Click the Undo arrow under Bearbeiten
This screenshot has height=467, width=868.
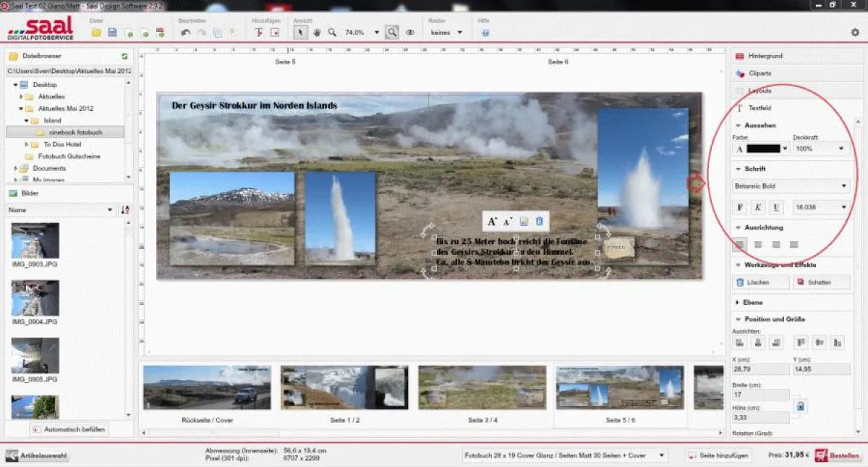point(187,32)
